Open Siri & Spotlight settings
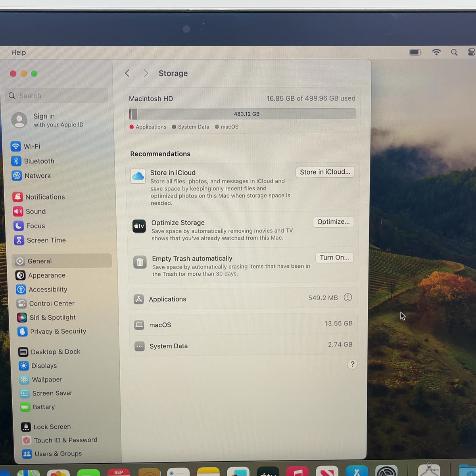 point(46,317)
